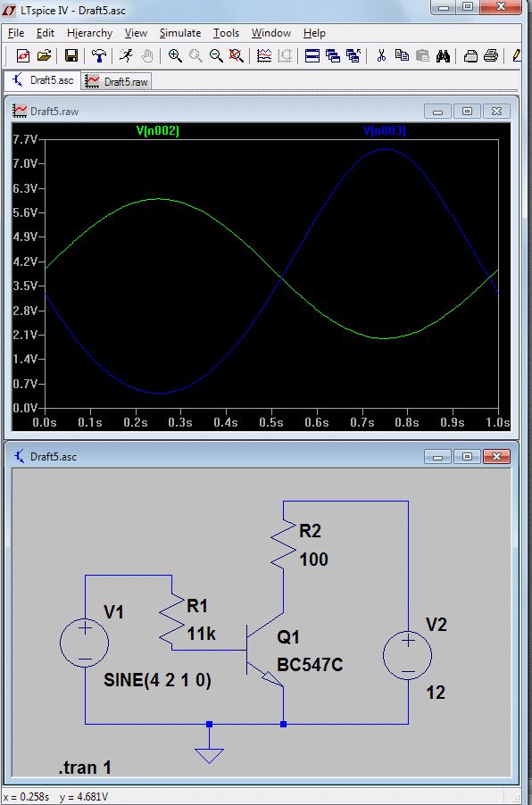Image resolution: width=532 pixels, height=805 pixels.
Task: Click the R1 resistor symbol
Action: tap(171, 618)
